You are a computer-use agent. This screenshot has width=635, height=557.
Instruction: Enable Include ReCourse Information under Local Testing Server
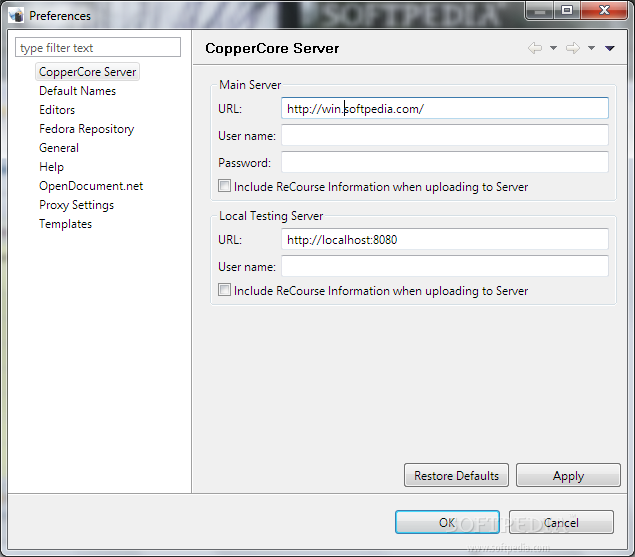click(x=224, y=290)
